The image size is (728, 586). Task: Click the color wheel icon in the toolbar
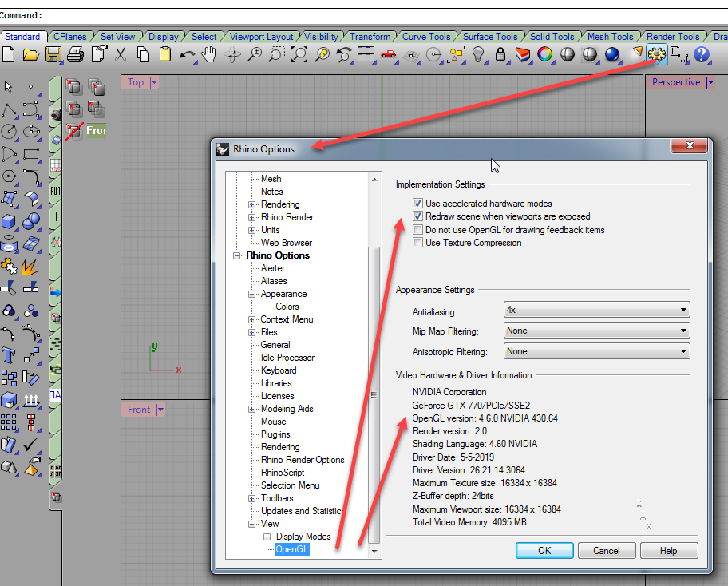click(x=545, y=54)
